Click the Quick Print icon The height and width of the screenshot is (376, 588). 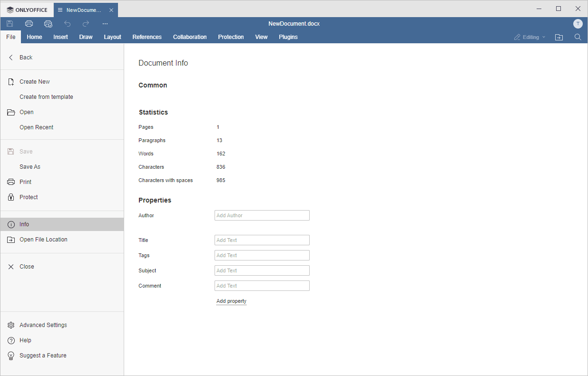(48, 24)
